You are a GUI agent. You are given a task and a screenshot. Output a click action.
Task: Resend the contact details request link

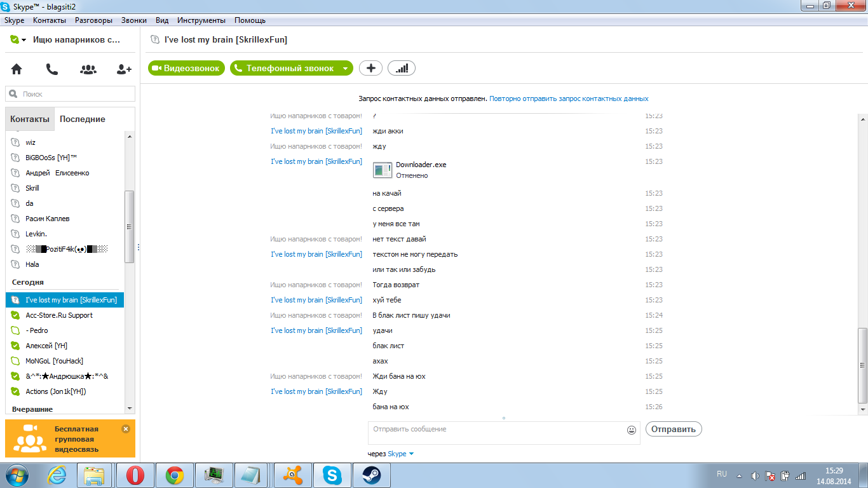(569, 98)
